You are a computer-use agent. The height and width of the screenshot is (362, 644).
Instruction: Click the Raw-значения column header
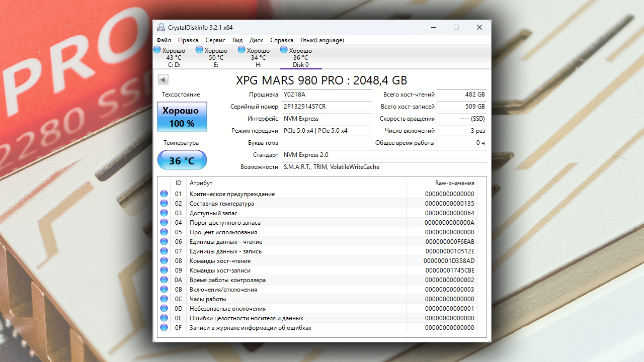point(454,183)
